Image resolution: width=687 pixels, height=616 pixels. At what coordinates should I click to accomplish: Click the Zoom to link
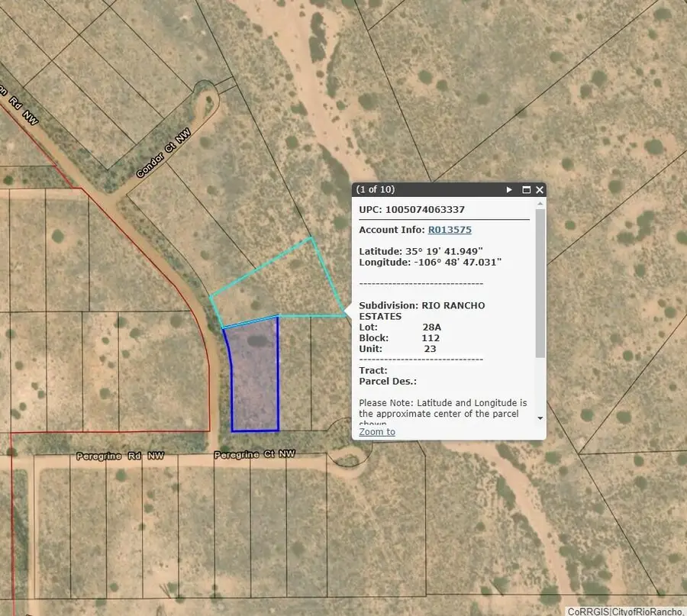(x=376, y=431)
